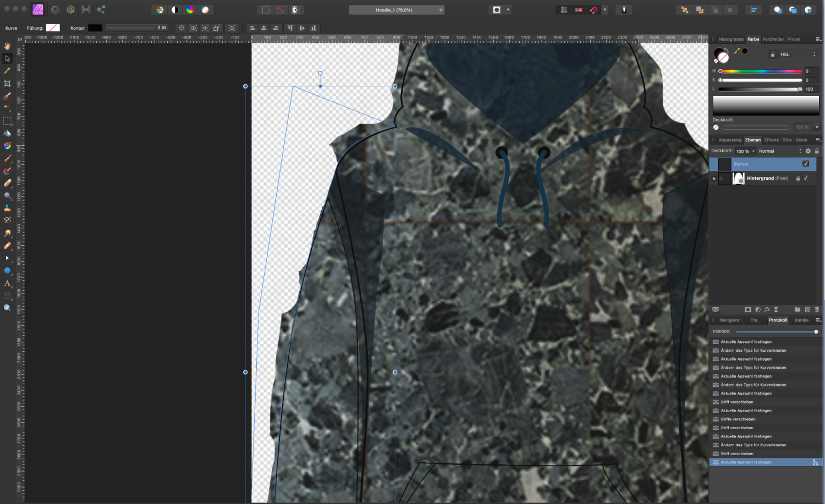Open the Normal blend mode dropdown
Screen dimensions: 825x504
[x=779, y=151]
